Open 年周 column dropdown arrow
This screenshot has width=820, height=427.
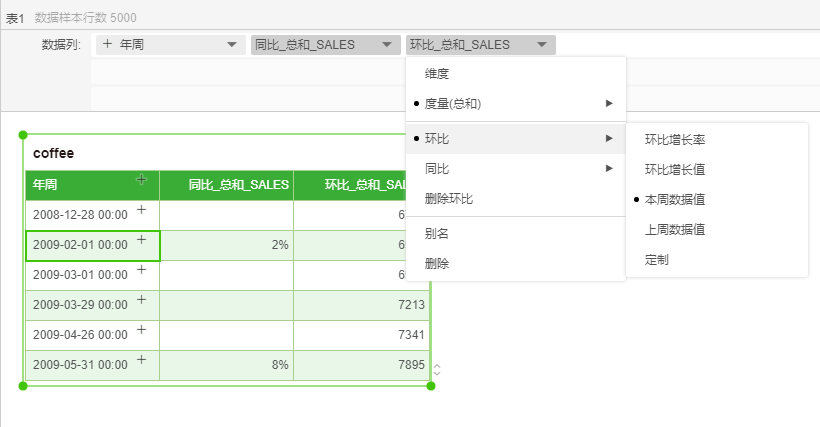pos(232,45)
